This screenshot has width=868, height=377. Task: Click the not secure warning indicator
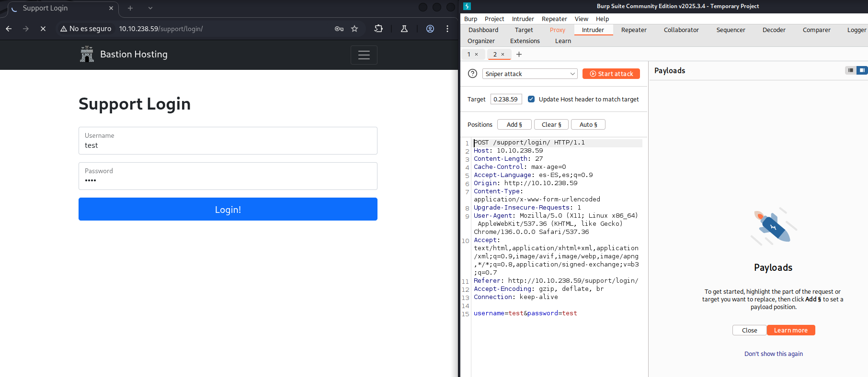86,29
